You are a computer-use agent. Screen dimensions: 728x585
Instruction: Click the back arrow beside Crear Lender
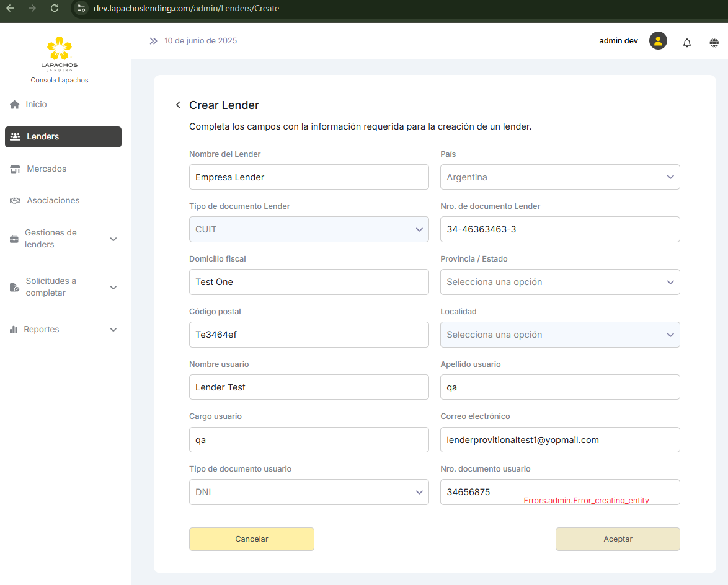(178, 105)
